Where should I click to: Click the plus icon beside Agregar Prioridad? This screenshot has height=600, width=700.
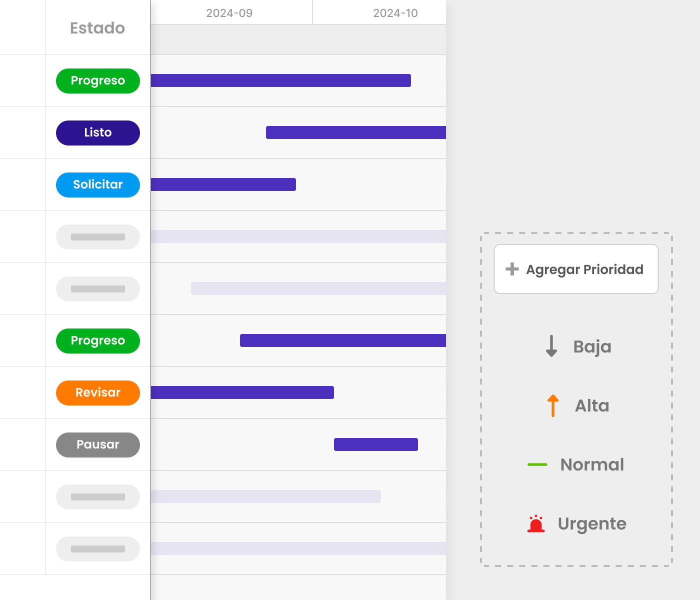(512, 269)
